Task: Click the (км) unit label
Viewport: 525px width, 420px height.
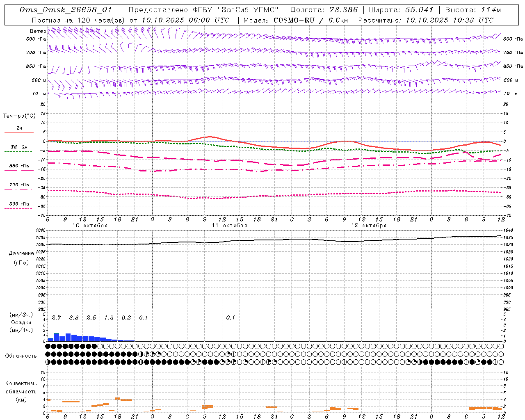Action: [x=21, y=399]
